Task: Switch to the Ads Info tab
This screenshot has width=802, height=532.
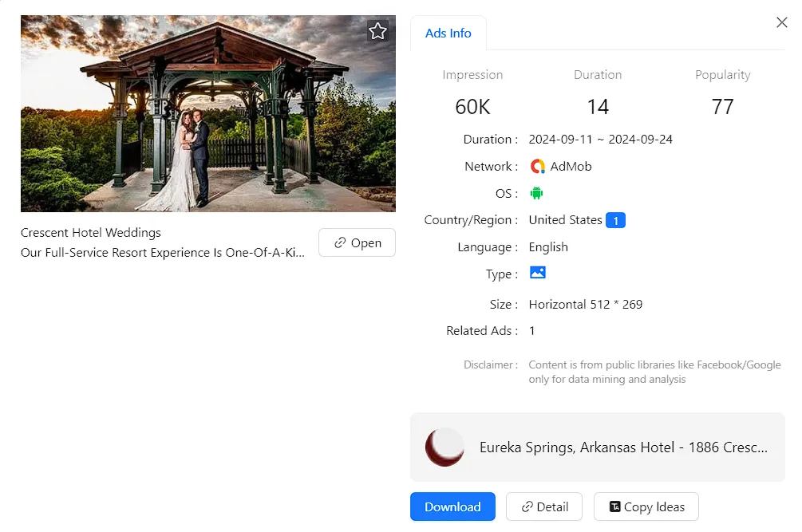Action: [448, 33]
